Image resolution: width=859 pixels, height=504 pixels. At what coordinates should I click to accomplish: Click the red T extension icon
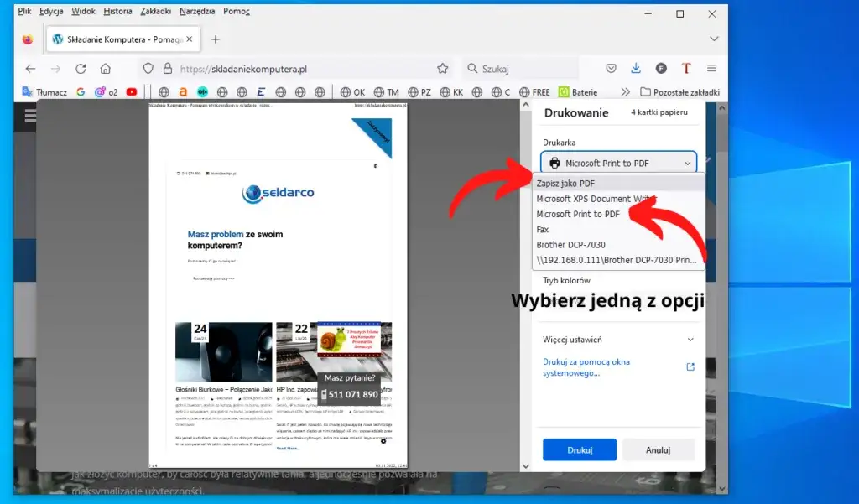coord(686,68)
